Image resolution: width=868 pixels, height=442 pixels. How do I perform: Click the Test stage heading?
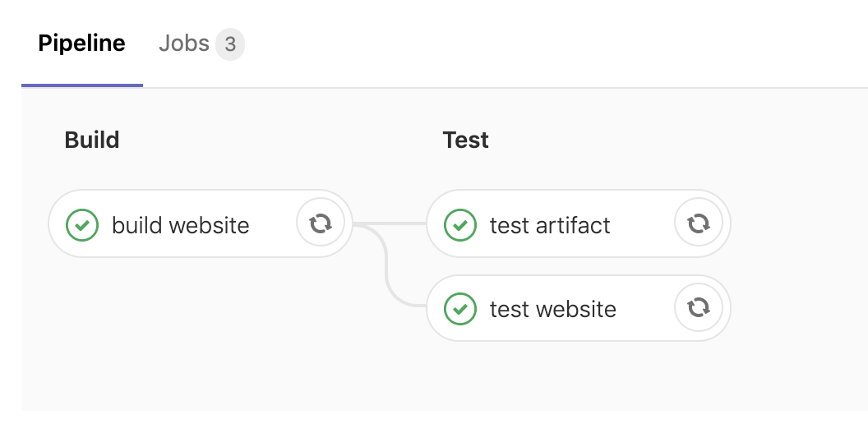tap(465, 140)
